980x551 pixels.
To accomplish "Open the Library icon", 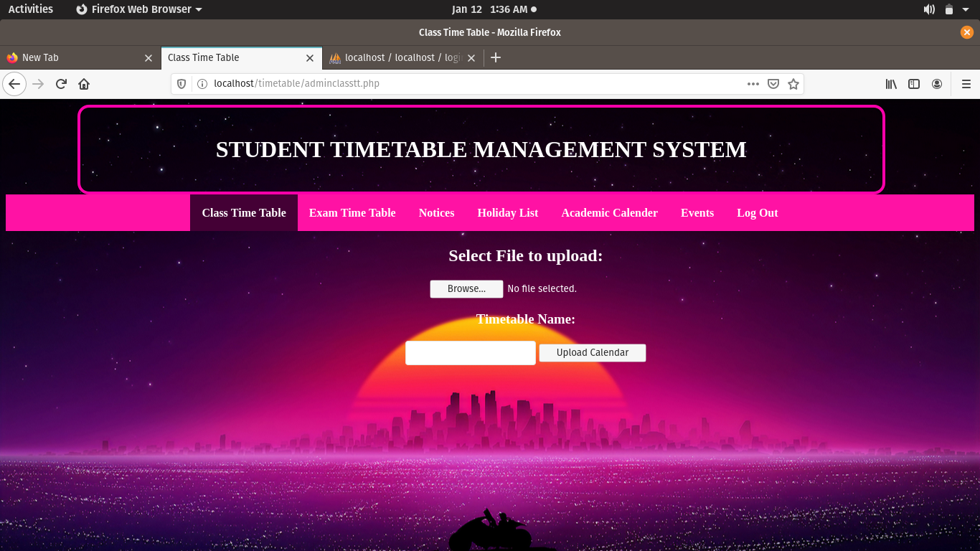I will point(891,84).
